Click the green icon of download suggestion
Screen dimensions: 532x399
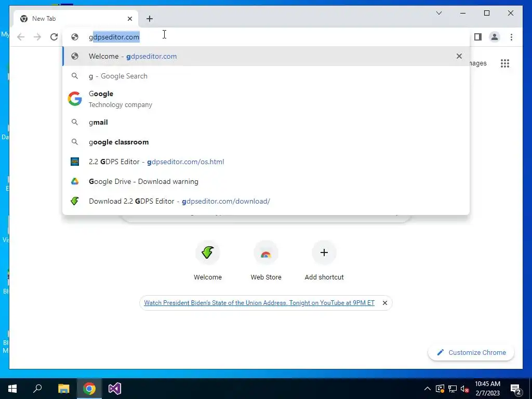tap(75, 201)
